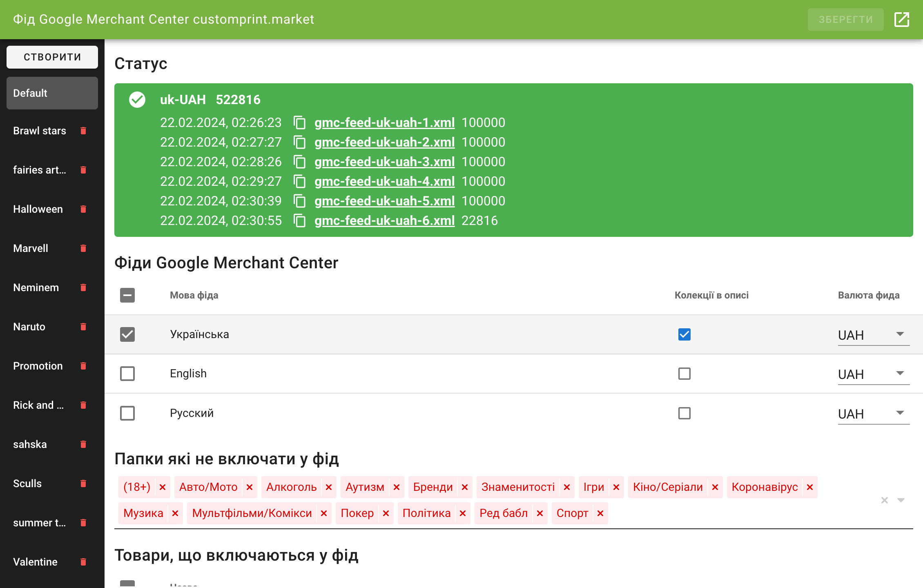Open the Valentine feed
923x588 pixels.
click(35, 562)
